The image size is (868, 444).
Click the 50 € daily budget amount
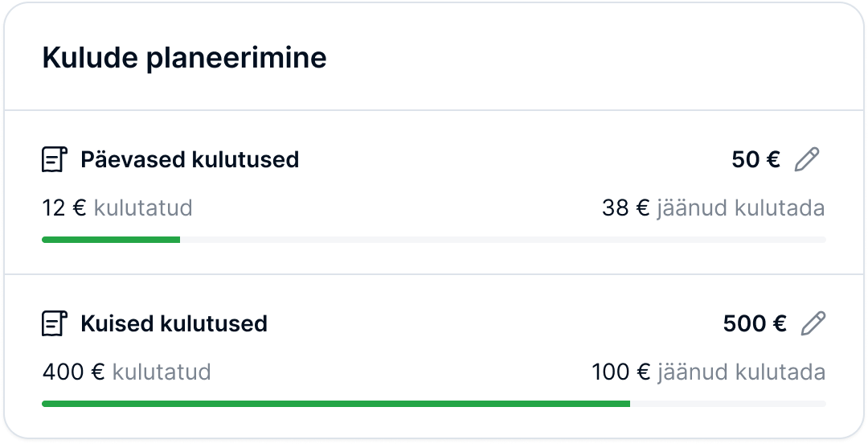click(755, 160)
